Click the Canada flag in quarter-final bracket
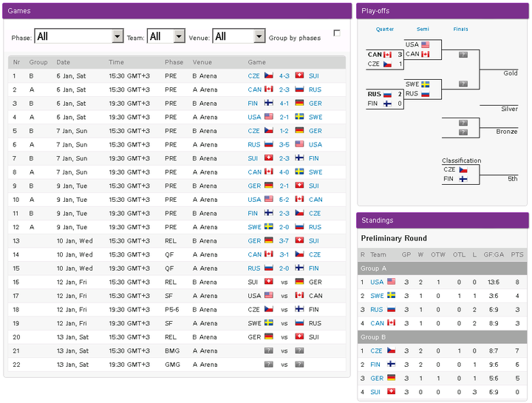Viewport: 532px width, 403px height. click(388, 55)
